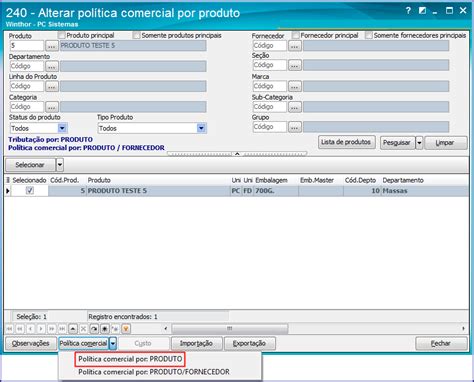Click the Fornecedor Código input field
This screenshot has width=474, height=382.
pyautogui.click(x=270, y=46)
